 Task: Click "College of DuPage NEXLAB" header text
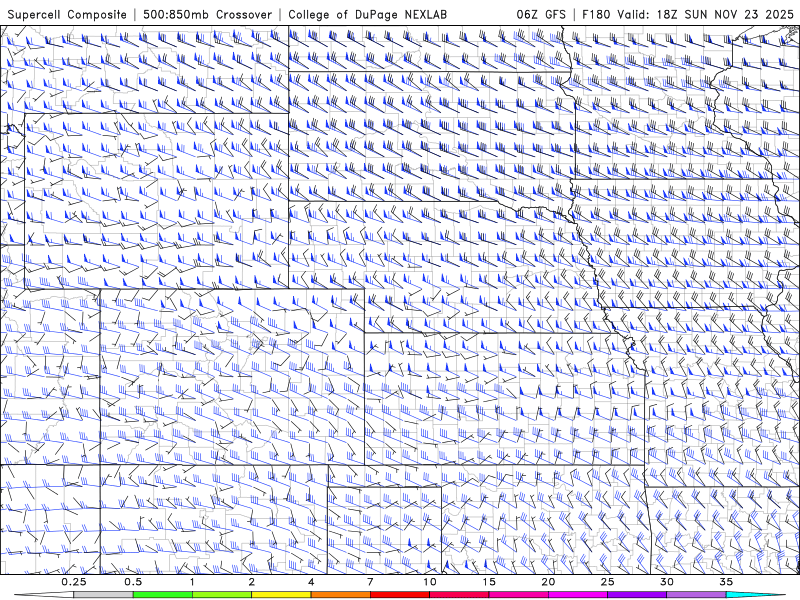pyautogui.click(x=367, y=15)
